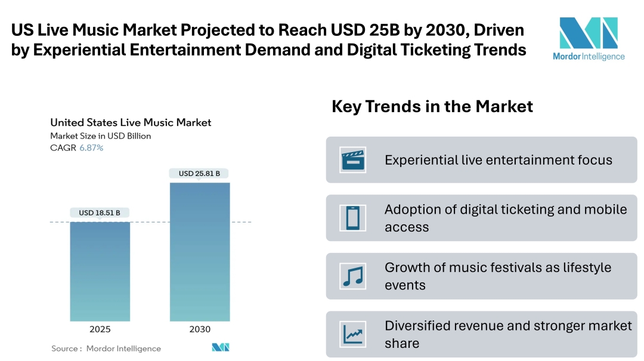Click the clapperboard icon for experiential entertainment
644x361 pixels.
(352, 160)
